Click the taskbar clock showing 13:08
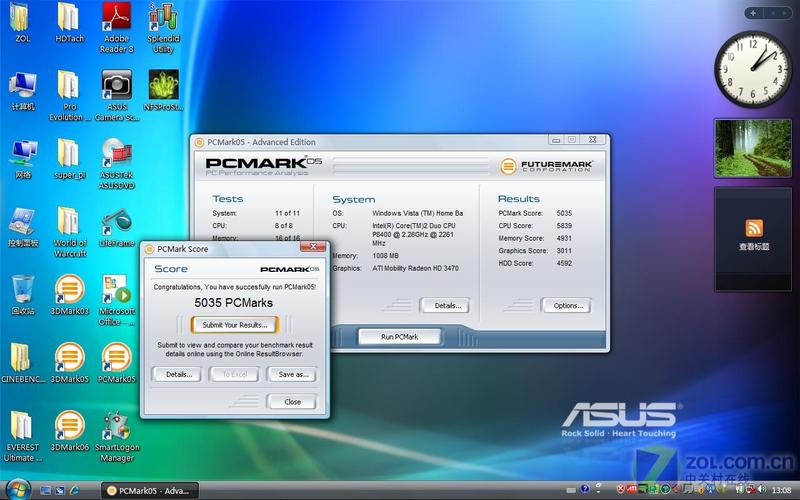The height and width of the screenshot is (500, 800). [781, 490]
